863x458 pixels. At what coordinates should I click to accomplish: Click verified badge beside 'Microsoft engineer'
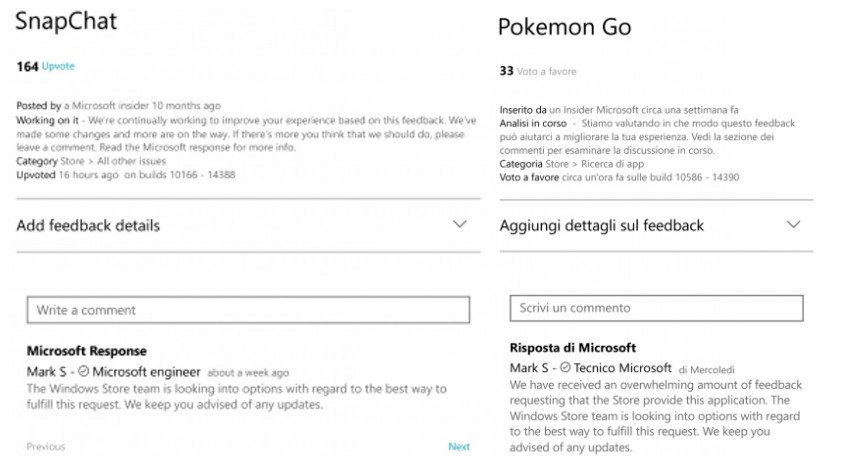coord(84,372)
